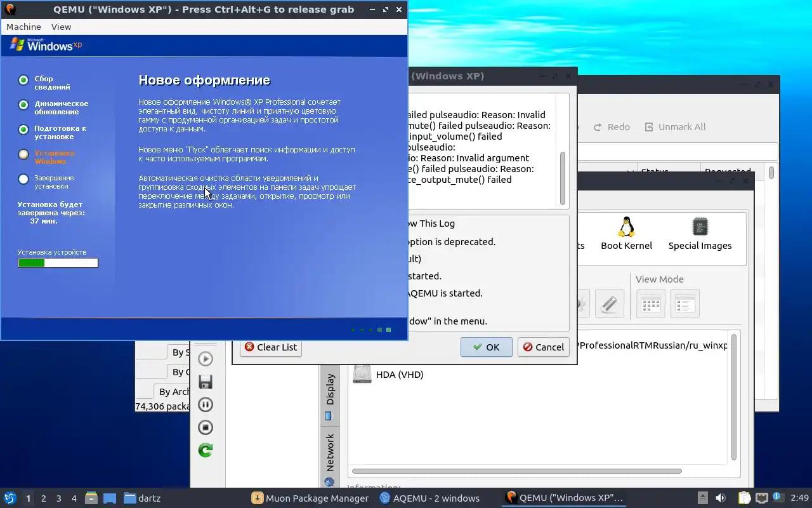Open the application launcher menu on taskbar
This screenshot has height=508, width=812.
click(10, 498)
